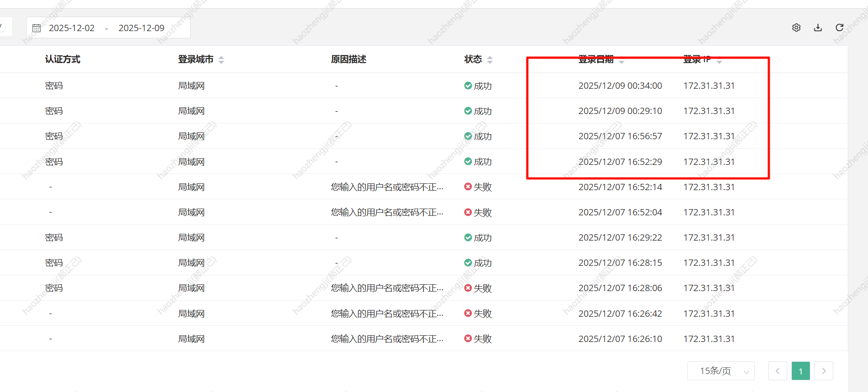Click calendar icon in date range picker
The width and height of the screenshot is (868, 392).
(37, 28)
